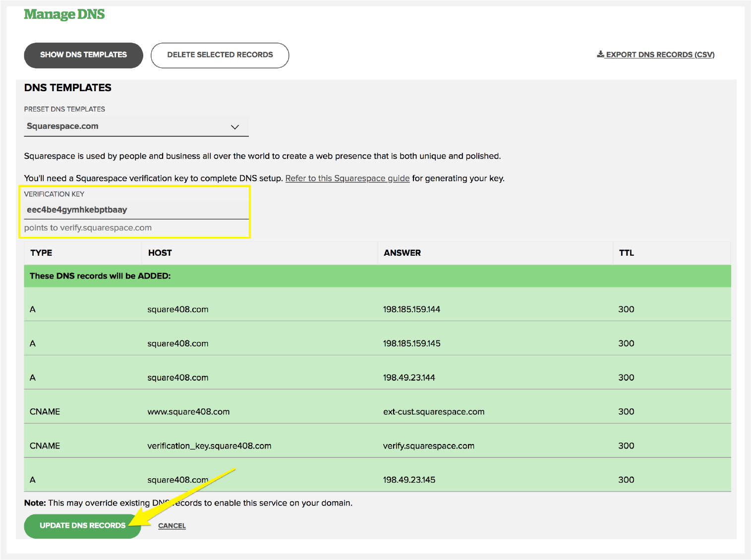Image resolution: width=751 pixels, height=560 pixels.
Task: Click the Update DNS Records button
Action: (x=82, y=525)
